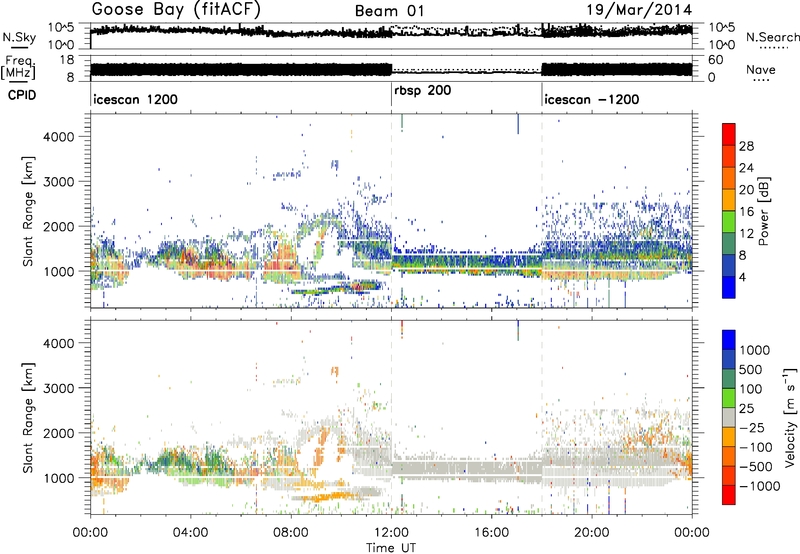
Task: Click the dashed 18:00 CPID boundary in power panel
Action: [x=542, y=211]
